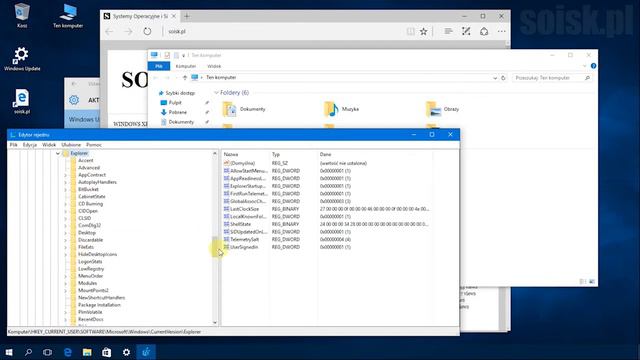Click the Explorer address bar refresh icon

[503, 78]
